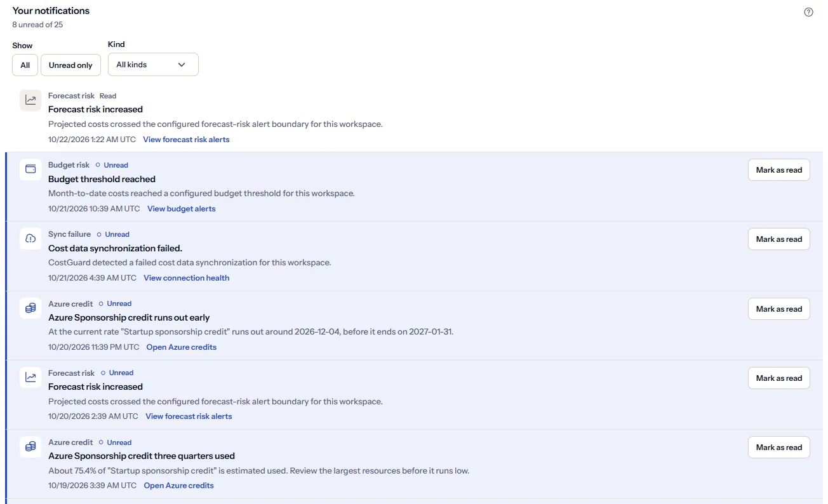Click the help question-mark icon
The height and width of the screenshot is (504, 828).
[808, 12]
